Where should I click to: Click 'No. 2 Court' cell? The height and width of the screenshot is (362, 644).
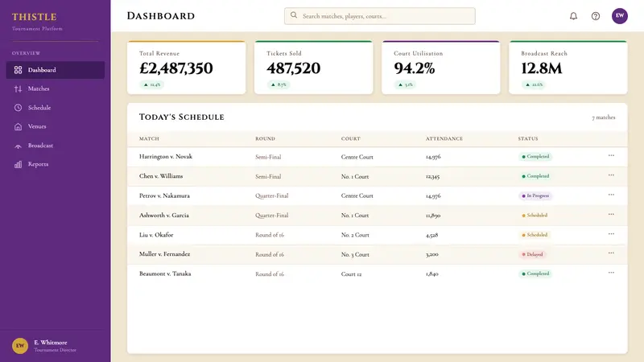tap(355, 235)
